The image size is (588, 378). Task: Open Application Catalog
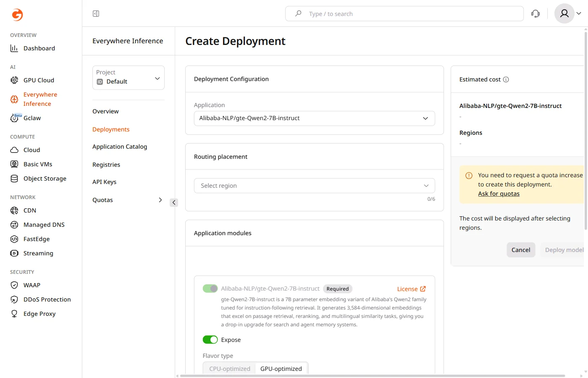(120, 147)
